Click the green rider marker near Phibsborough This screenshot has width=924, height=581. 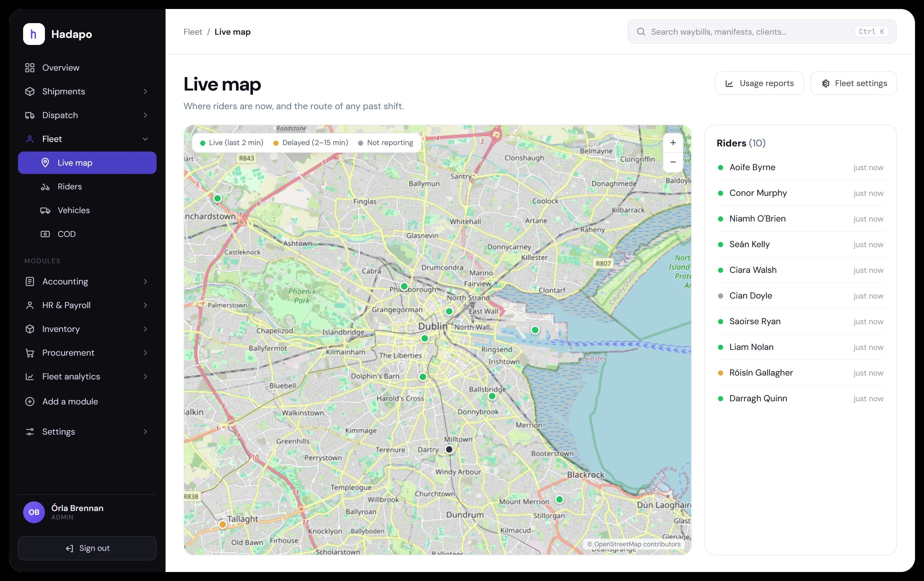tap(404, 286)
